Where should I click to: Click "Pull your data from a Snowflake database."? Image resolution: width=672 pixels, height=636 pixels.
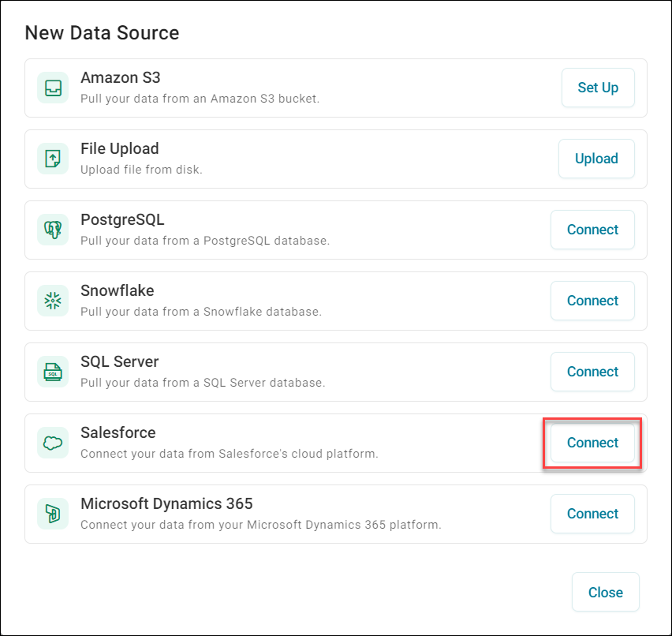[x=201, y=312]
